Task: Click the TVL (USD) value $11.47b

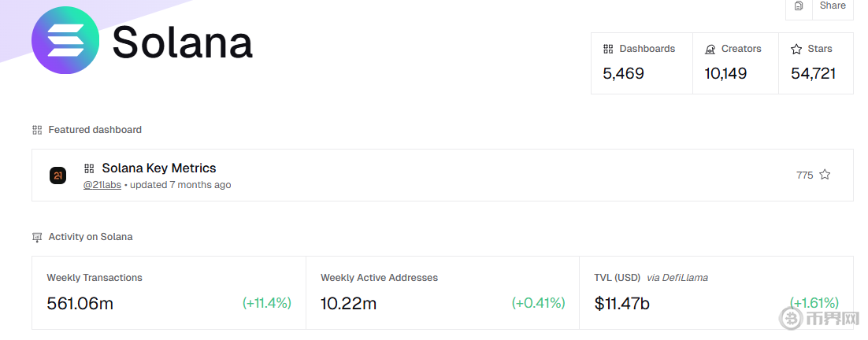Action: [x=622, y=303]
